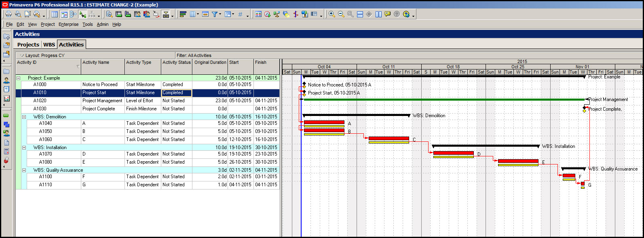Open the Enterprise menu
Screen dimensions: 644x238
[x=69, y=24]
